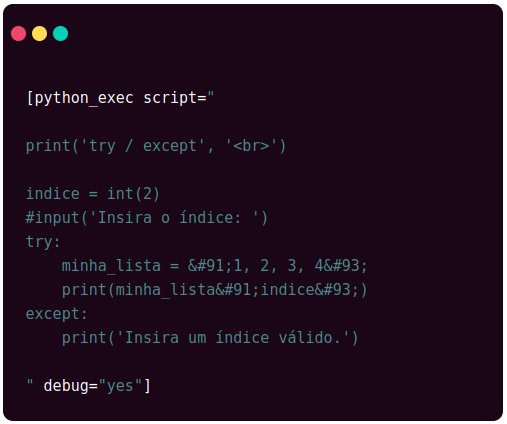Click the red window dot
This screenshot has height=424, width=507.
click(x=19, y=34)
